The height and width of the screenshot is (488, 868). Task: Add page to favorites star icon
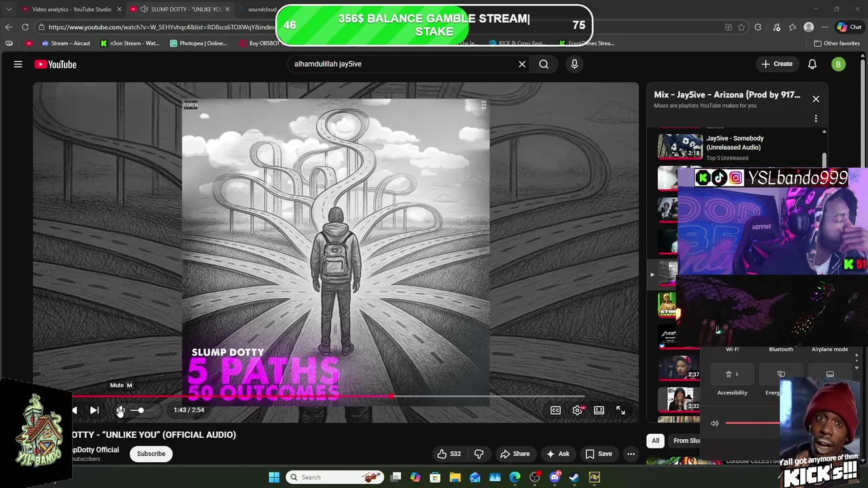pos(741,27)
